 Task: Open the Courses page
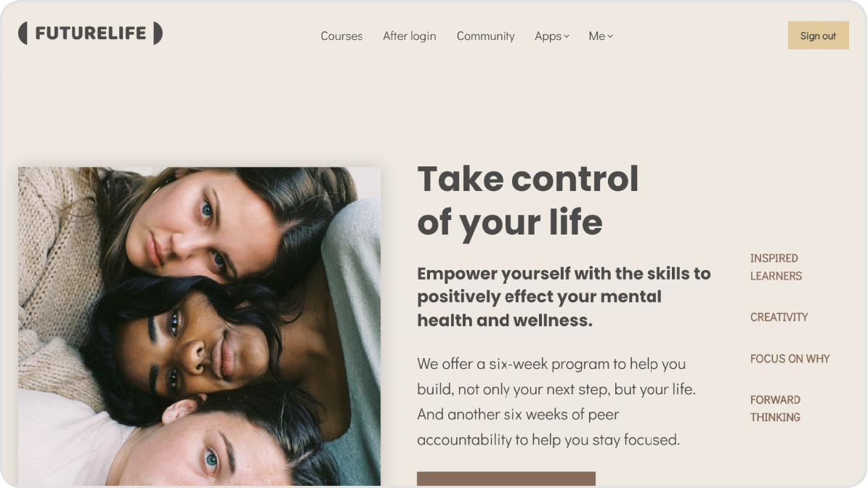[341, 36]
